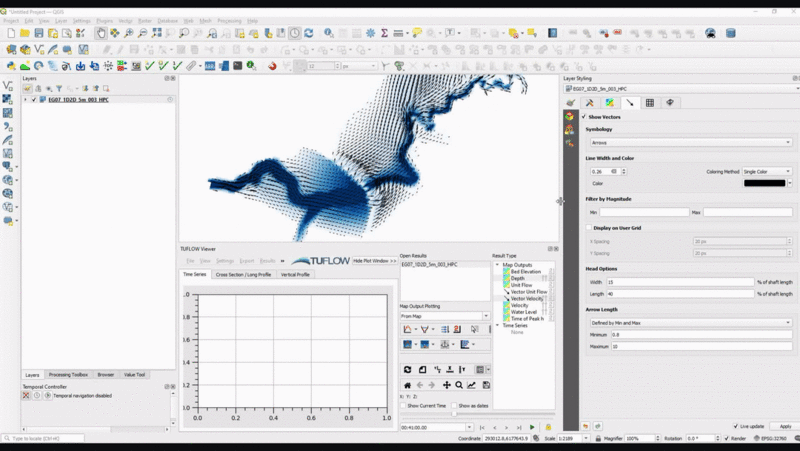800x451 pixels.
Task: Open the Raster menu
Action: pos(145,20)
